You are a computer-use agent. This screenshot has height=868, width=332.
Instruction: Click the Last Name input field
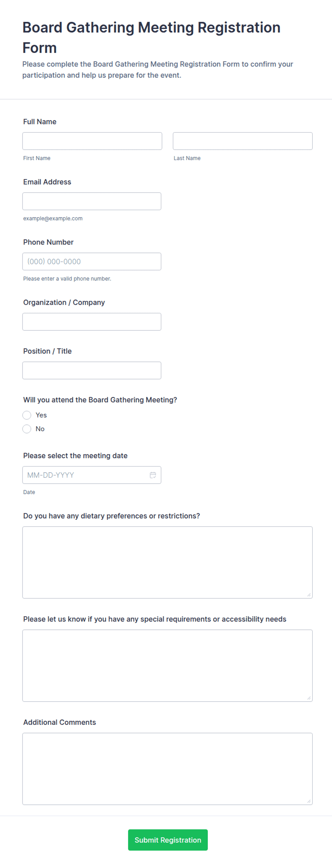(x=243, y=141)
